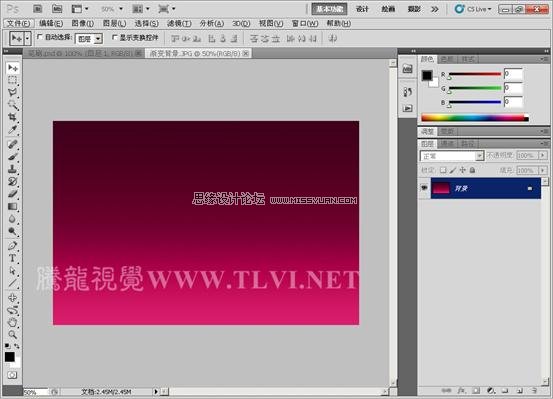Image resolution: width=553 pixels, height=399 pixels.
Task: Click 基本功能 workspace button
Action: tap(329, 9)
